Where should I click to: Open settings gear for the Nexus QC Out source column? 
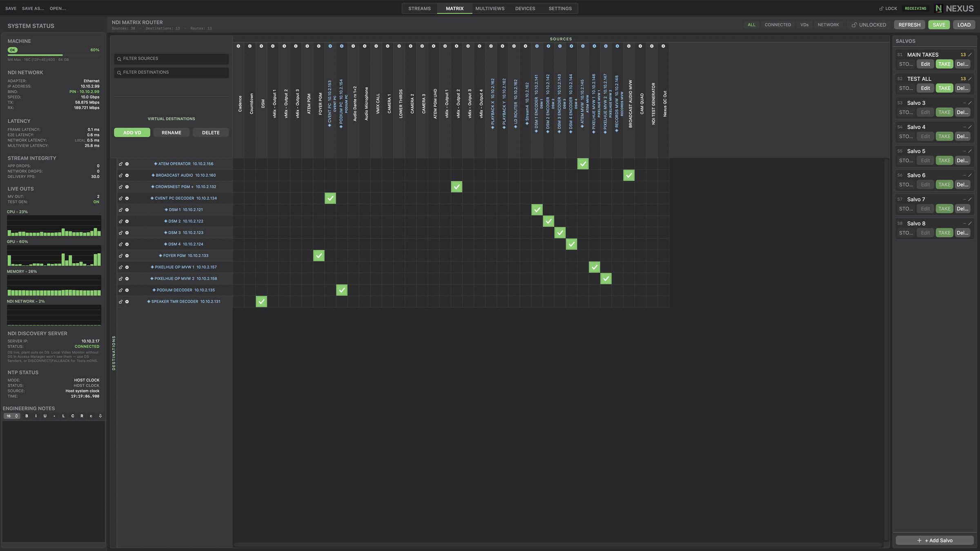pos(664,46)
